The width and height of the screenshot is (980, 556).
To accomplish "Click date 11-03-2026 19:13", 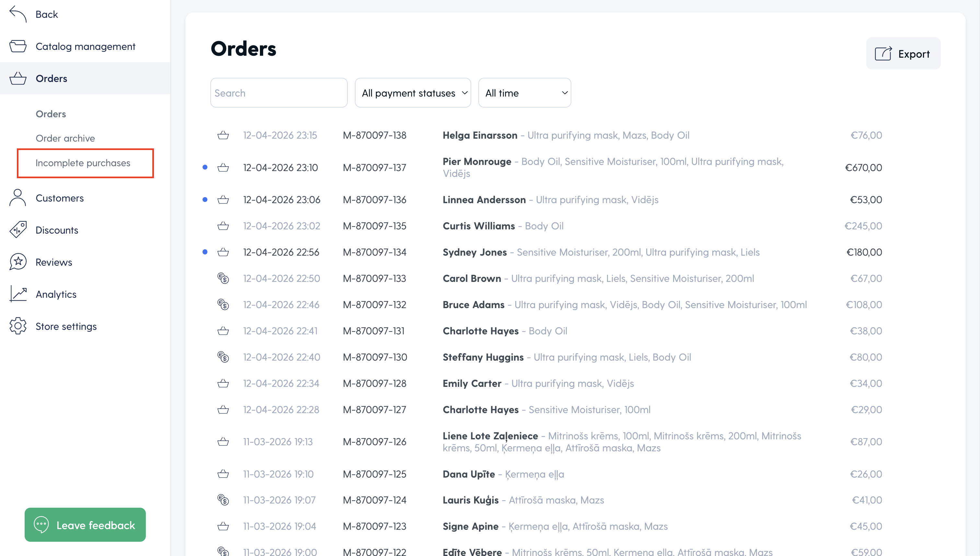I will click(278, 441).
